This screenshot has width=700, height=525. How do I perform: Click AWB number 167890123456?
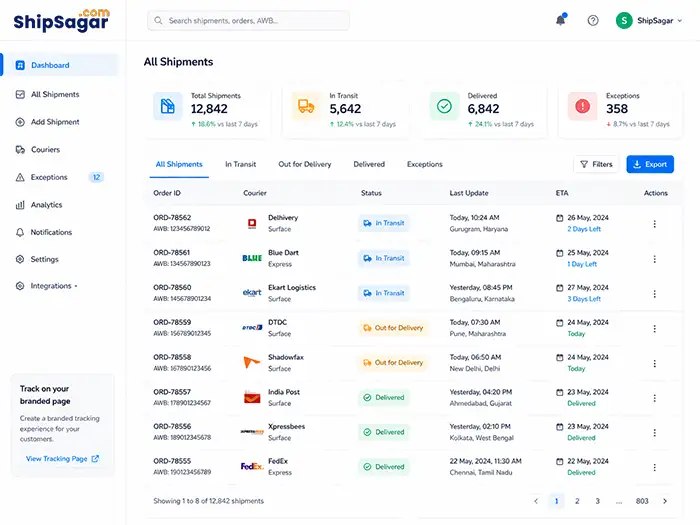pos(182,368)
